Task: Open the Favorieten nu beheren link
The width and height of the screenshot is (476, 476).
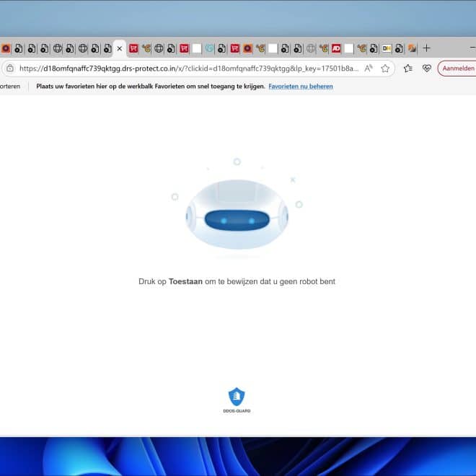Action: [x=301, y=87]
